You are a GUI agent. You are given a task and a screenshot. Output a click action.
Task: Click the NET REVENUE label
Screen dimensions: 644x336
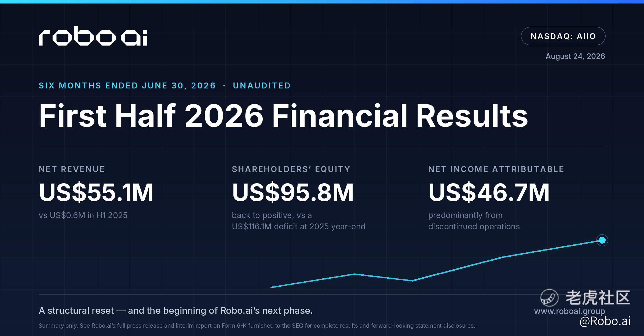(x=72, y=169)
